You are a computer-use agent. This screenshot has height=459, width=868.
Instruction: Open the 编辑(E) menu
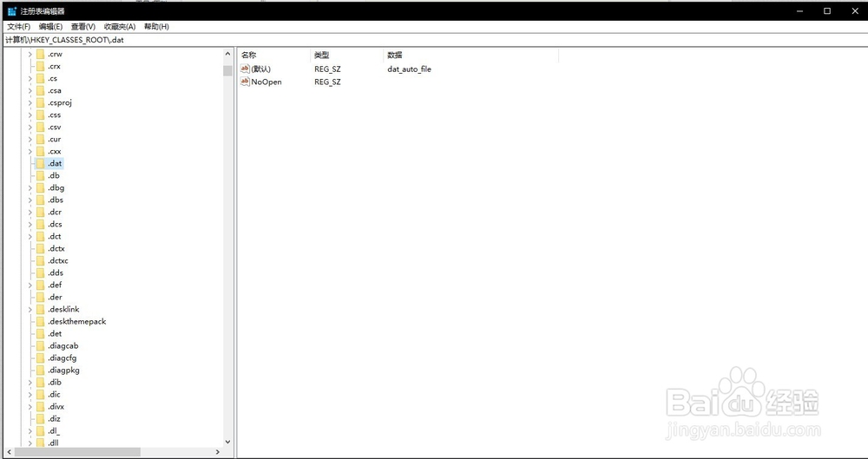point(50,27)
